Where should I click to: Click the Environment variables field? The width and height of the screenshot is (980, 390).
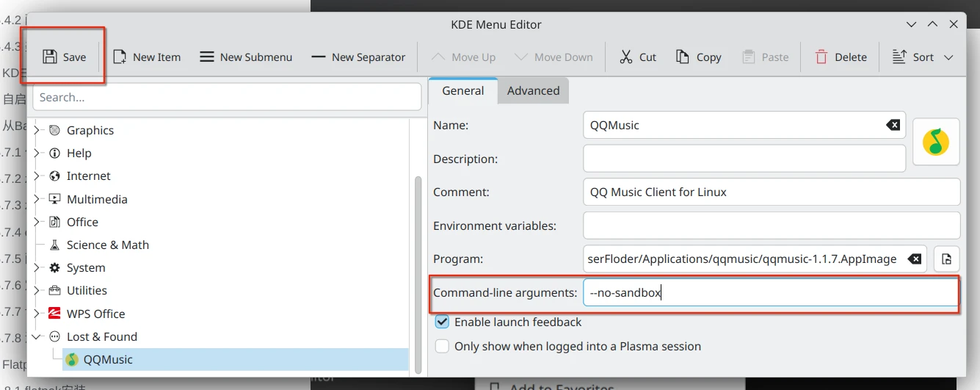pos(772,225)
